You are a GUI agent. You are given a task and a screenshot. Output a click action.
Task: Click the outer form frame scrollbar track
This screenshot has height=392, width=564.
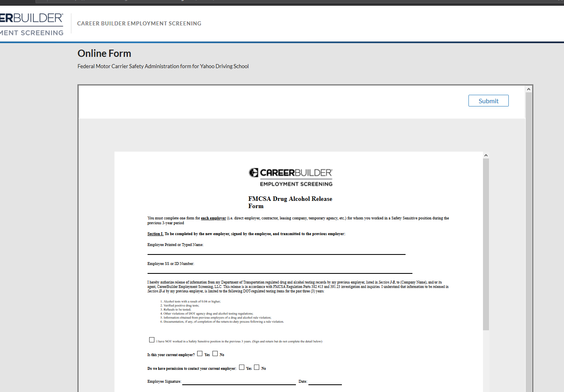click(x=529, y=242)
